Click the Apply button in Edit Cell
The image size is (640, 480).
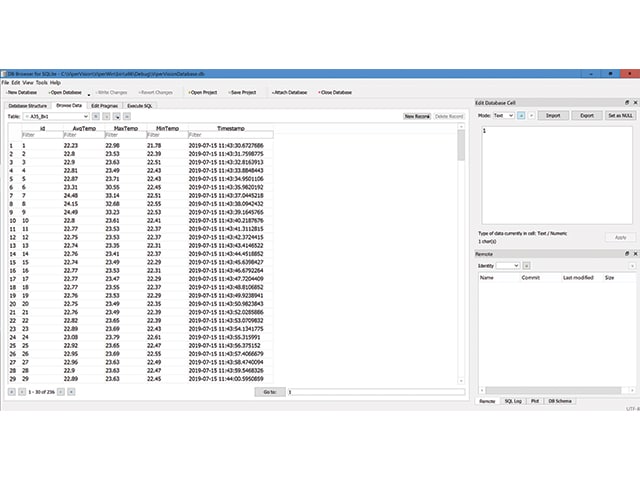[620, 237]
